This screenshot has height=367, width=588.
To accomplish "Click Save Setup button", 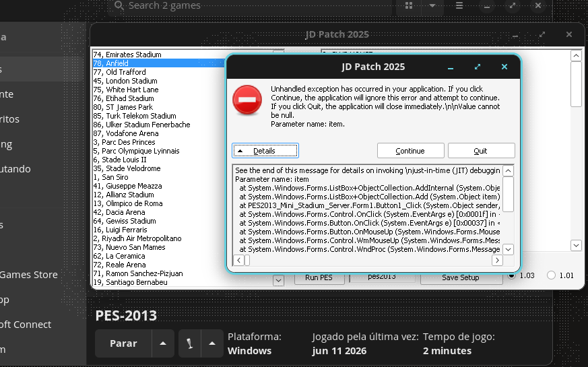I will click(461, 278).
